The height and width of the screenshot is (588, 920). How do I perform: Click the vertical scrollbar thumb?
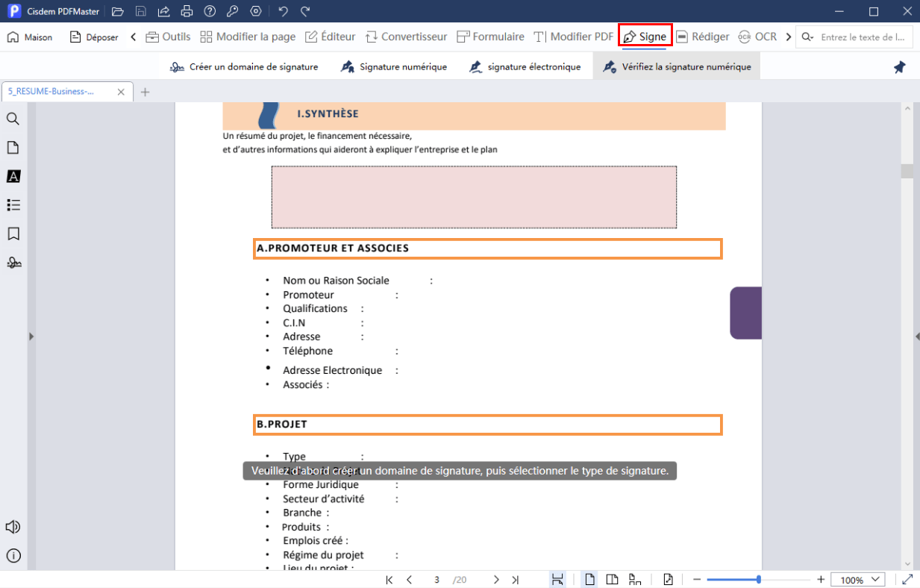click(x=907, y=171)
